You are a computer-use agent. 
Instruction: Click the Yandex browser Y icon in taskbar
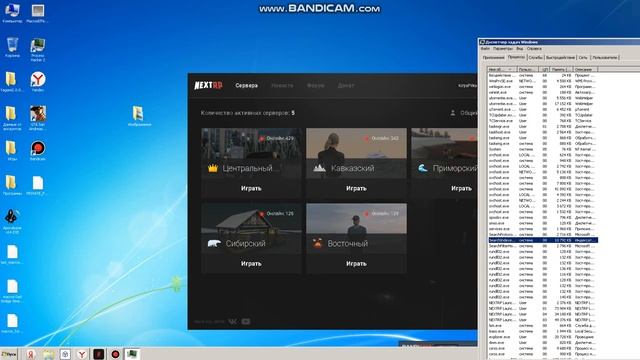(x=82, y=354)
